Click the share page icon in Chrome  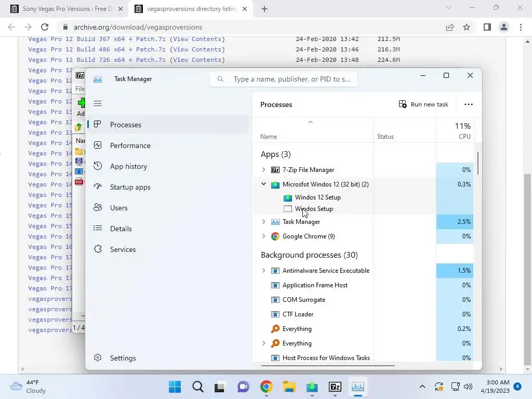click(x=450, y=27)
